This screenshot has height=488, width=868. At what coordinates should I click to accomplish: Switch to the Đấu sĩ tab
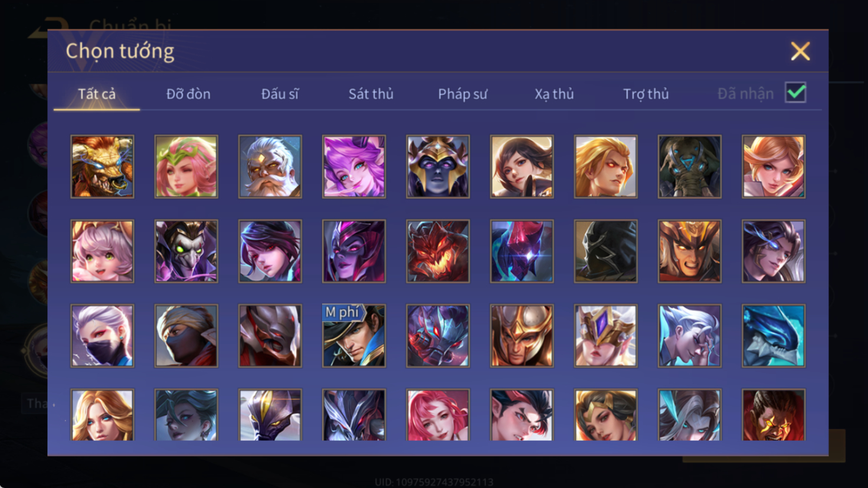(280, 94)
